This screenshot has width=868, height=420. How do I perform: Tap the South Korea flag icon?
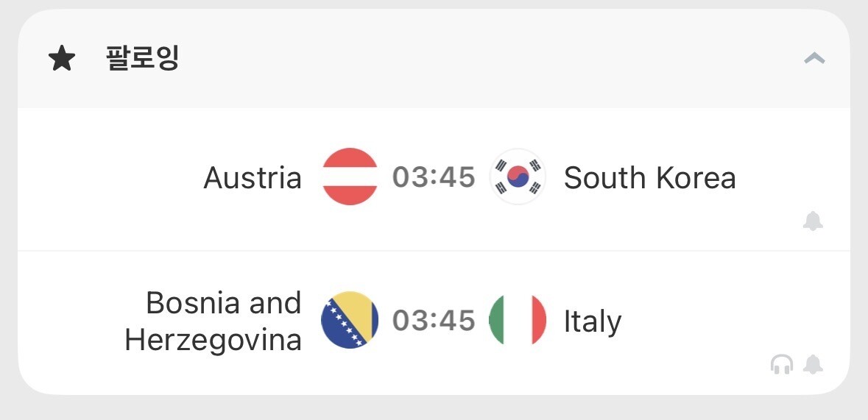(x=518, y=177)
